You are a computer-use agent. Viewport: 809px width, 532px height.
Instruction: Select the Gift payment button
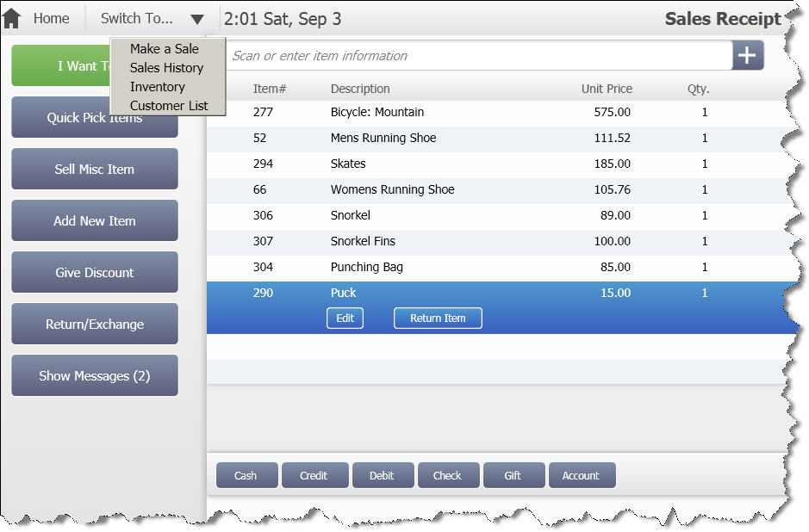(x=513, y=475)
